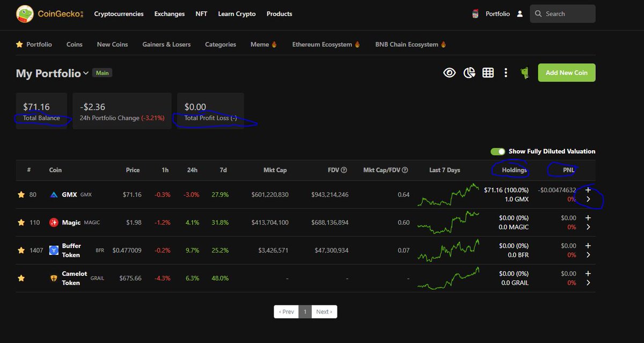Click the Buffer Token name link
This screenshot has width=644, height=343.
point(71,250)
